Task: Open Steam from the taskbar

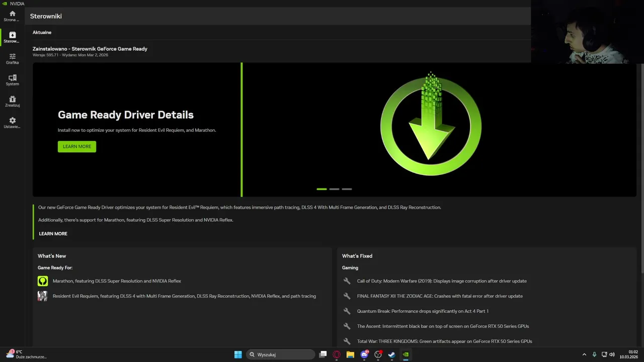Action: tap(391, 354)
